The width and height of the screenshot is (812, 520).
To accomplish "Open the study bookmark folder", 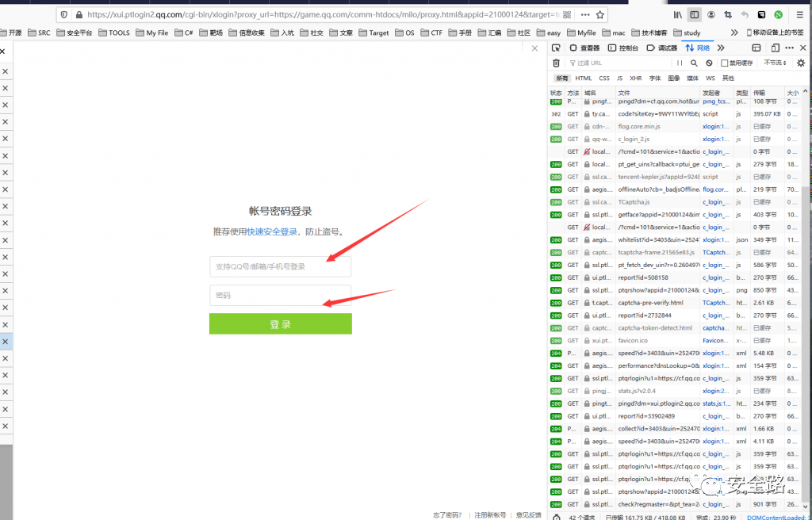I will pyautogui.click(x=687, y=32).
